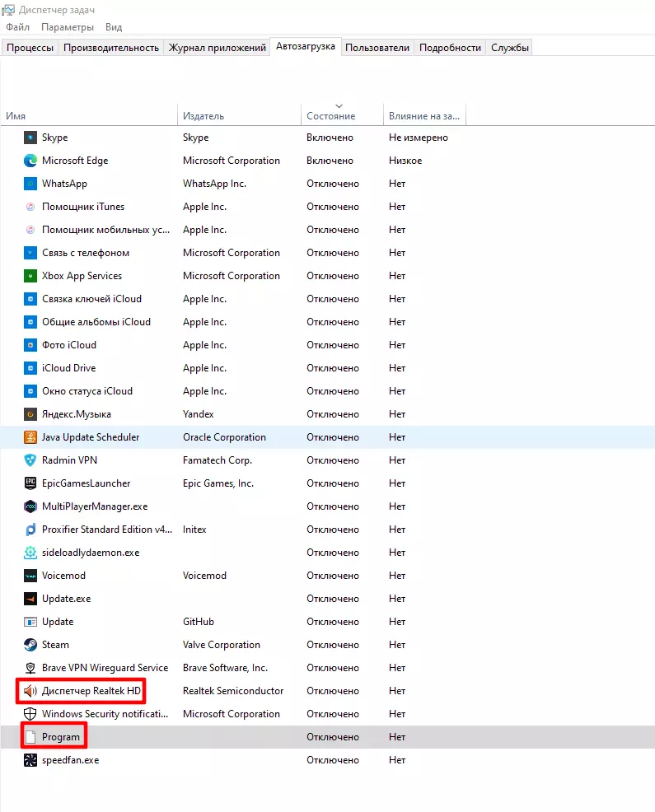Open the Параметры menu

tap(68, 27)
